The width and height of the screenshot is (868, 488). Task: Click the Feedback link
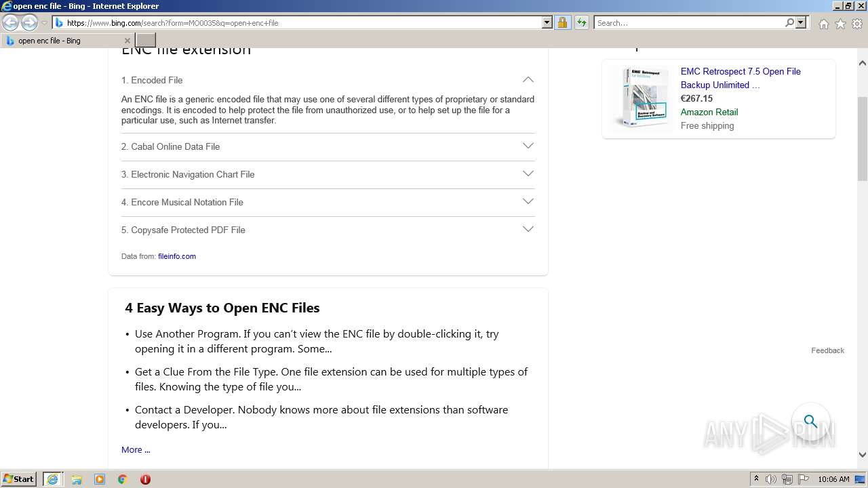tap(827, 350)
